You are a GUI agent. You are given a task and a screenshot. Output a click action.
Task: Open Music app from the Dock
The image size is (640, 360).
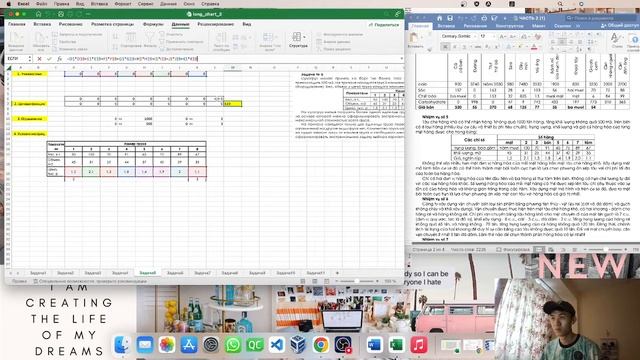[x=418, y=345]
